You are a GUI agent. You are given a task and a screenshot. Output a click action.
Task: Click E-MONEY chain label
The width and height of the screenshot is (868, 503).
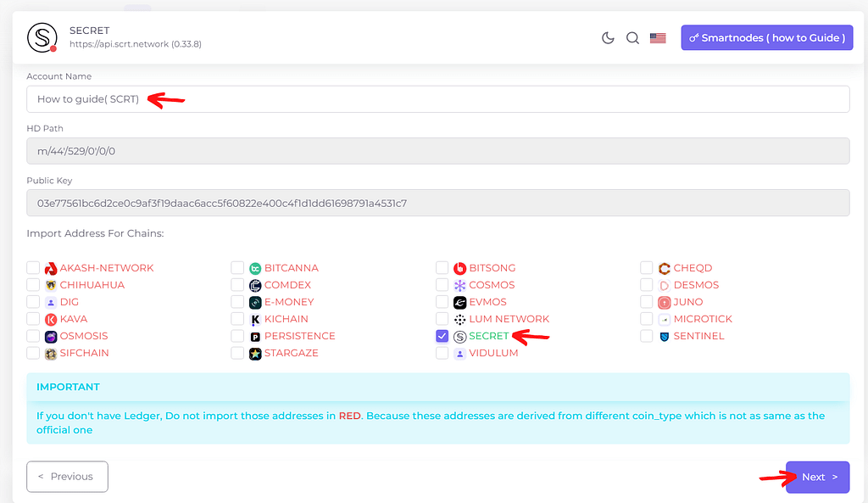[x=289, y=302]
